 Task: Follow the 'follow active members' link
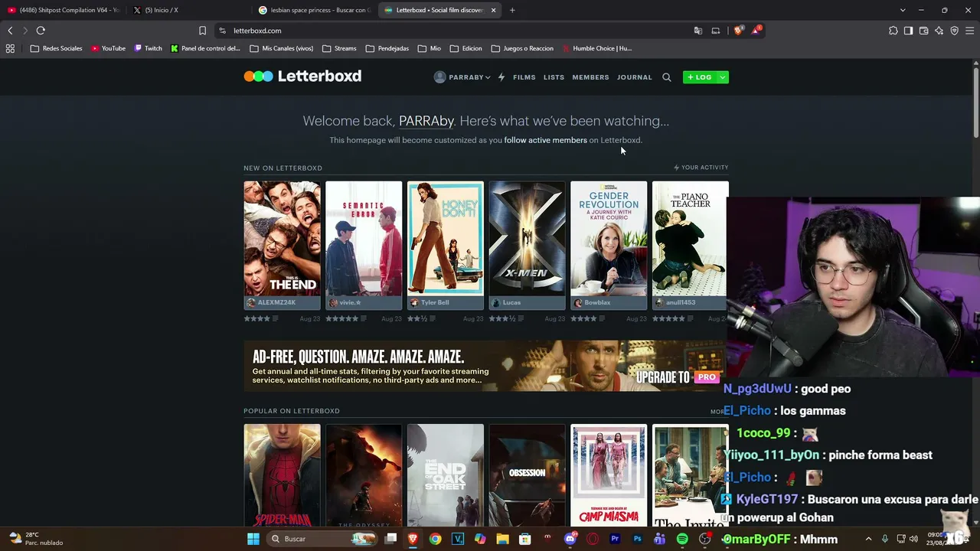(545, 140)
